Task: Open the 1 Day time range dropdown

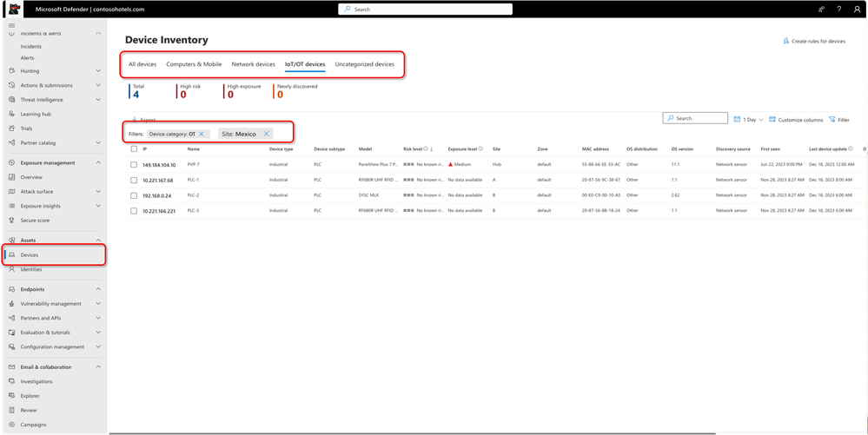Action: coord(748,120)
